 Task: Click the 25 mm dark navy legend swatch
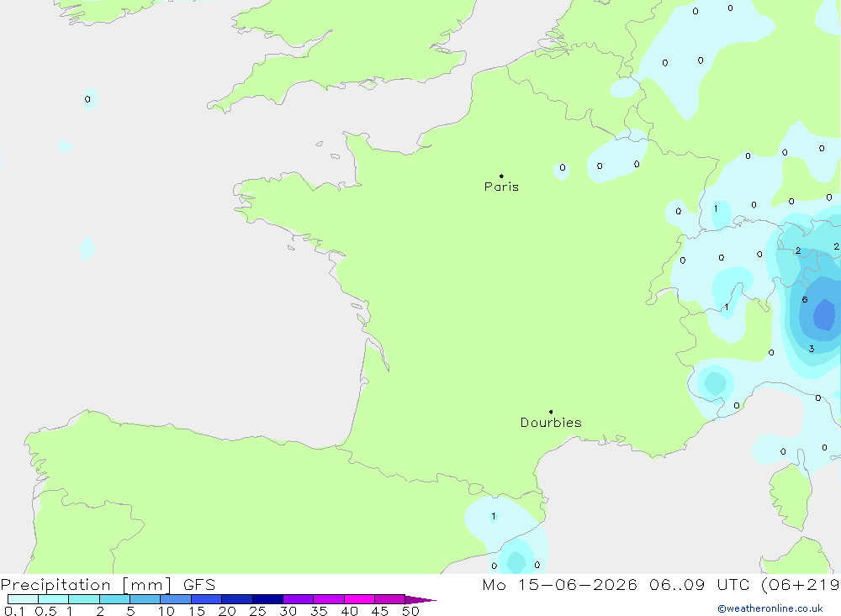tap(267, 599)
